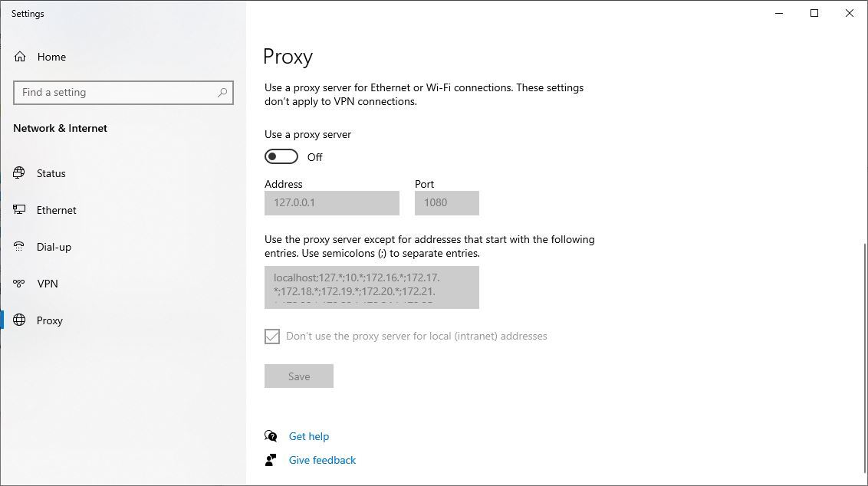The height and width of the screenshot is (486, 868).
Task: Open the Ethernet settings page
Action: pos(57,210)
